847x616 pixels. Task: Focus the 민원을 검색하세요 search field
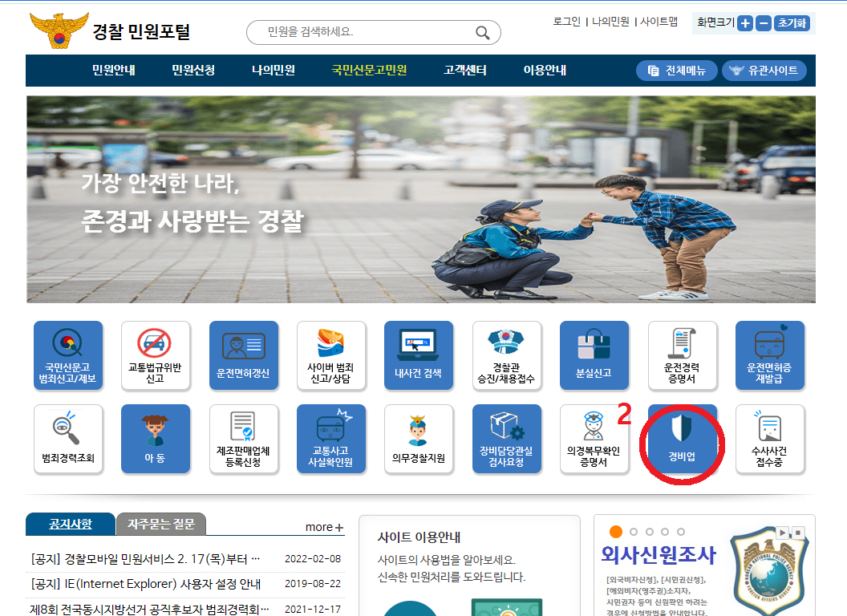pyautogui.click(x=373, y=32)
